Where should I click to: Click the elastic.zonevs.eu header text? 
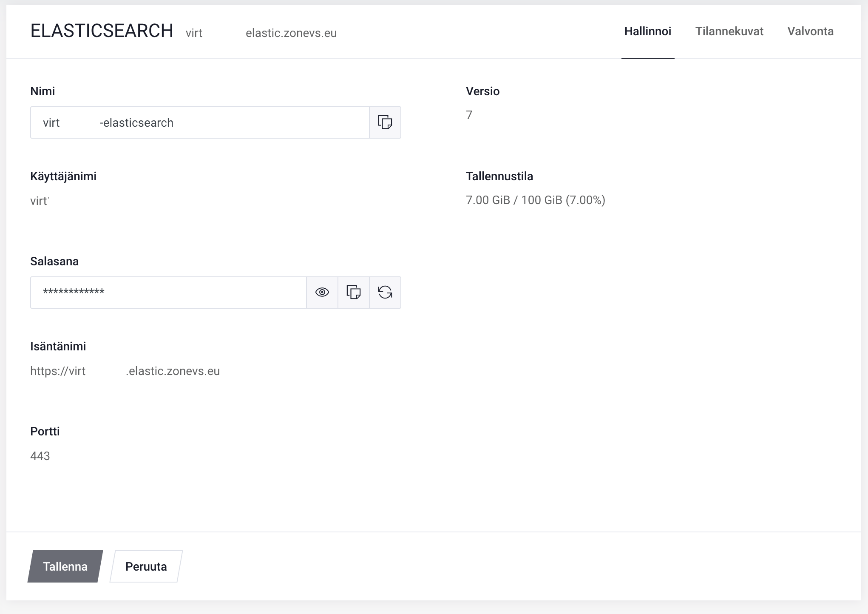click(x=291, y=33)
